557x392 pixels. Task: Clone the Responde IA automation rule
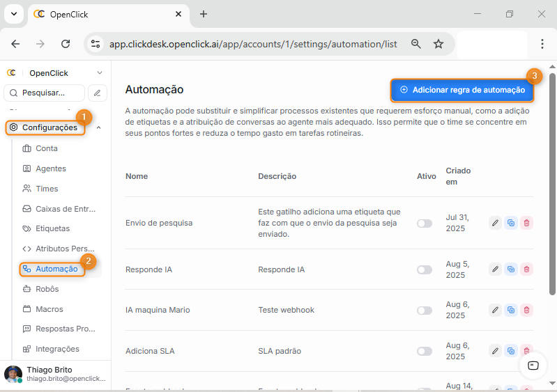tap(511, 269)
